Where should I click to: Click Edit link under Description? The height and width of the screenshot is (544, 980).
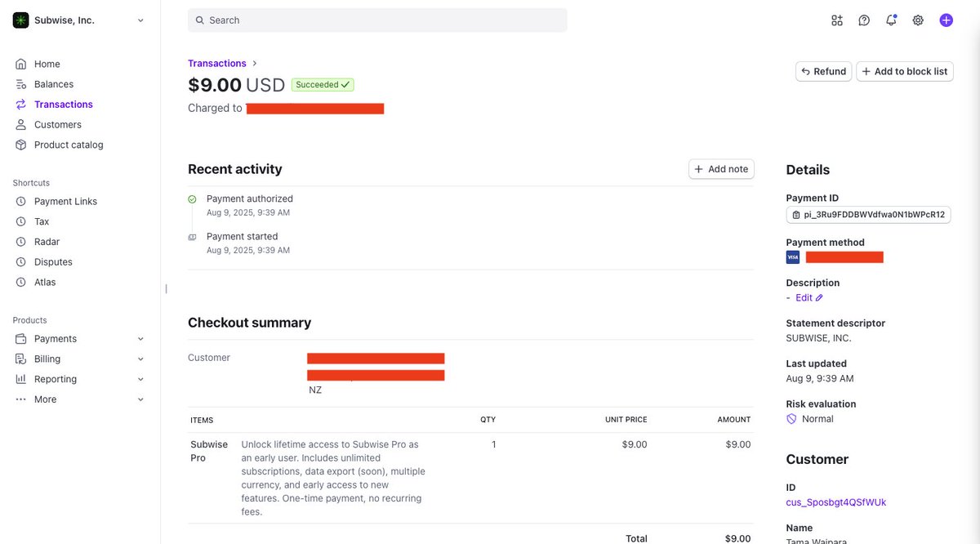(809, 298)
